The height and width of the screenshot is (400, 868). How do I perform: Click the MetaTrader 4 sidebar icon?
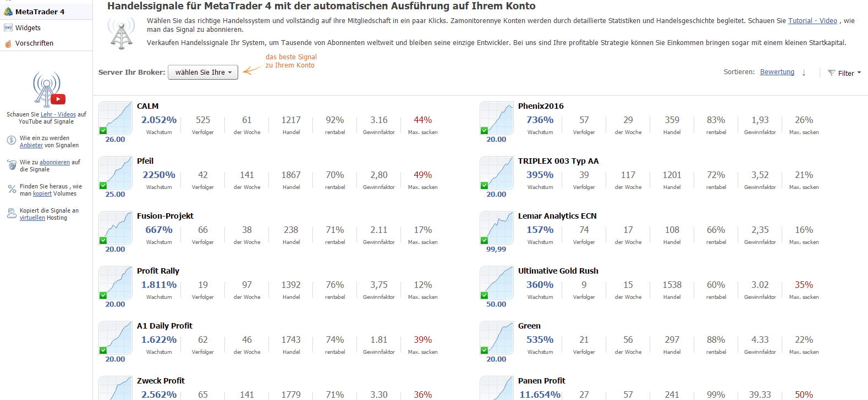[x=8, y=12]
